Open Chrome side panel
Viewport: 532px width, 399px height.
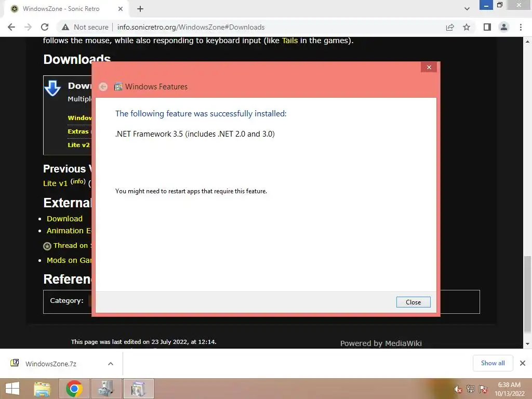pyautogui.click(x=487, y=27)
